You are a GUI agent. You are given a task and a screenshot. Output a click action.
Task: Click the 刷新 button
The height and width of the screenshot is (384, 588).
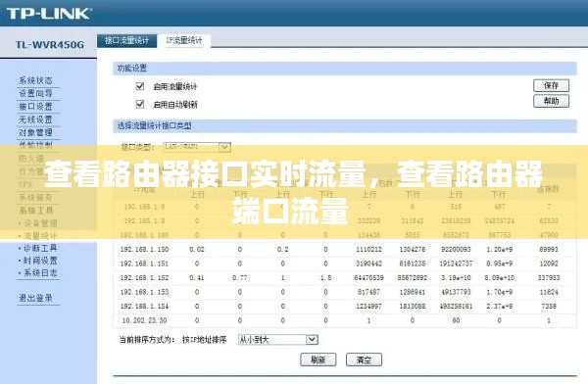pyautogui.click(x=318, y=360)
